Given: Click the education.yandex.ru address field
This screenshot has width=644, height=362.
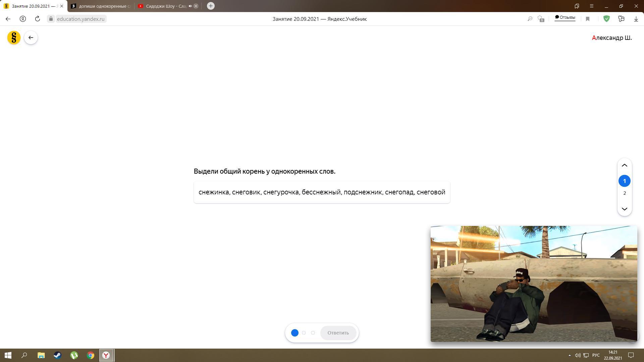Looking at the screenshot, I should (x=80, y=19).
